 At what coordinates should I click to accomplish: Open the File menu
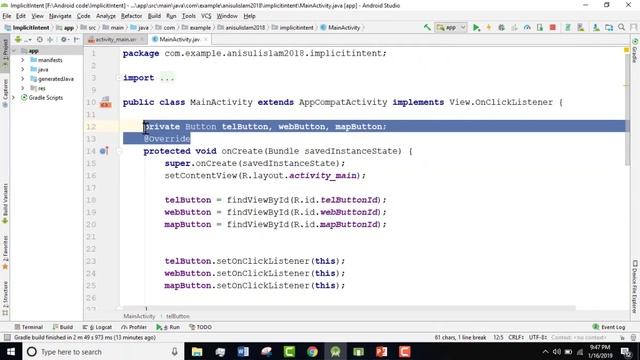7,16
